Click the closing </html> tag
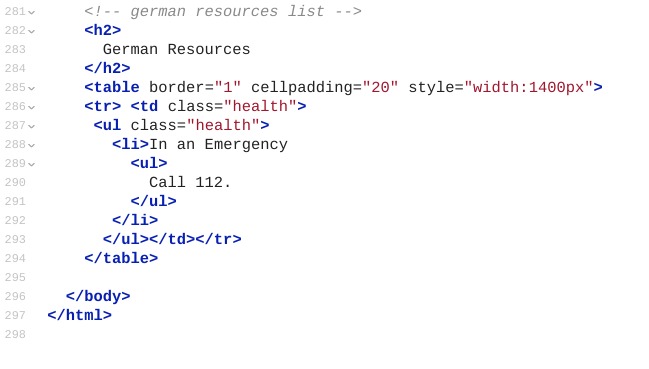 pos(79,316)
